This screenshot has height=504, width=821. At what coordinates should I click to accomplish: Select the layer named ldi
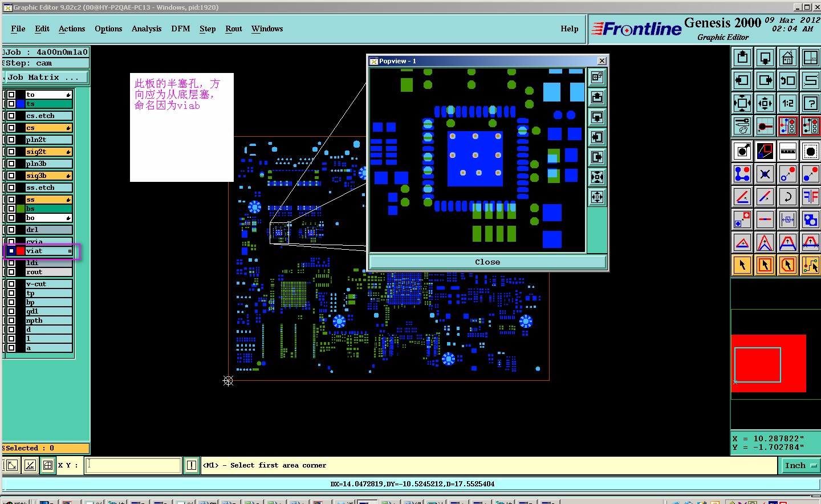[x=49, y=263]
